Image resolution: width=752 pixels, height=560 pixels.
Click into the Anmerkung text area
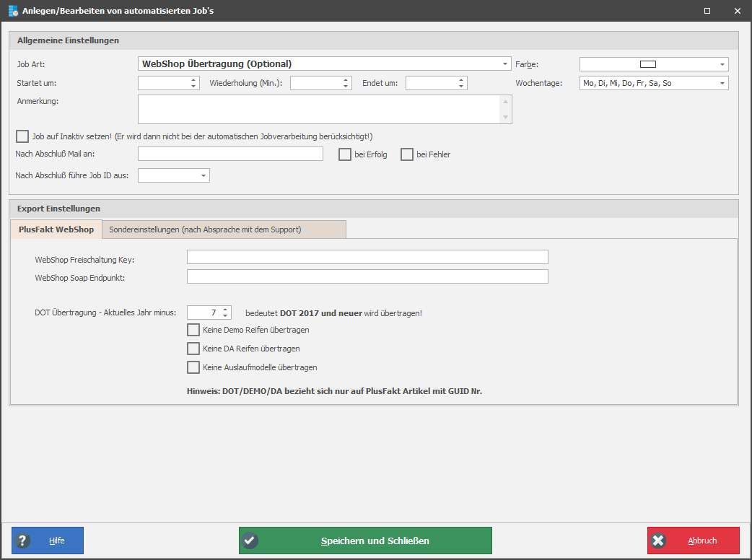coord(318,109)
